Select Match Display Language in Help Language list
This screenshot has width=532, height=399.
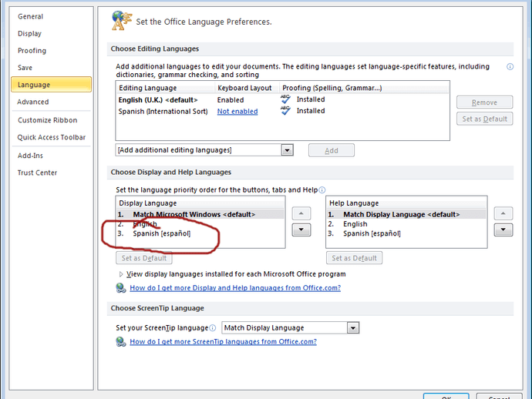(x=406, y=214)
